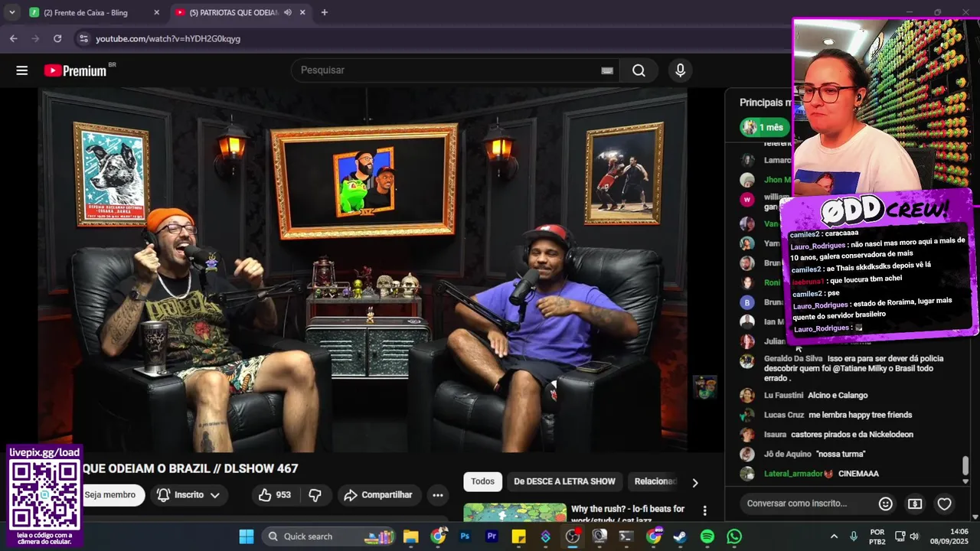
Task: Send a heart reaction in chat
Action: point(945,504)
